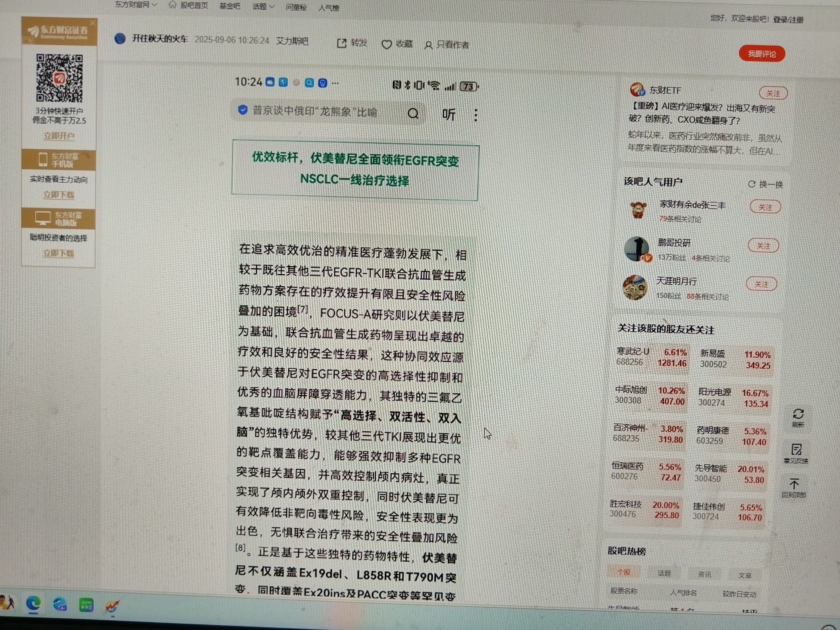Open stock 阳光电源 300274
Screen dimensions: 840x630
coord(734,398)
